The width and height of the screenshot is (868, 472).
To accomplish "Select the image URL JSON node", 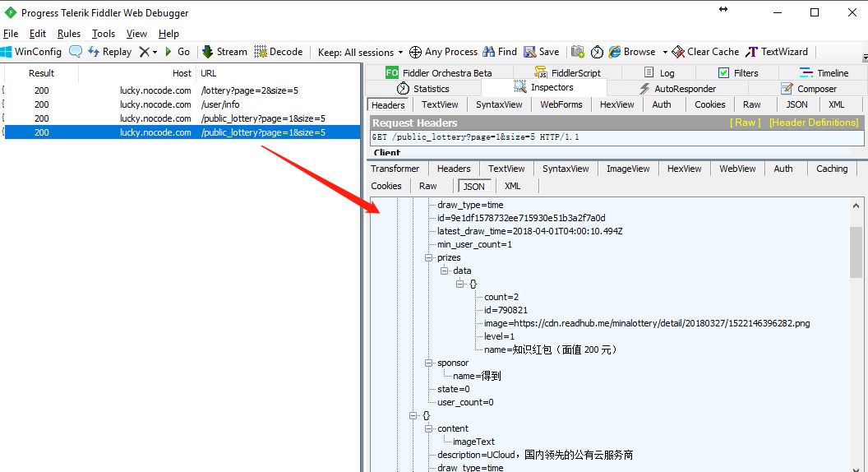I will pyautogui.click(x=647, y=323).
